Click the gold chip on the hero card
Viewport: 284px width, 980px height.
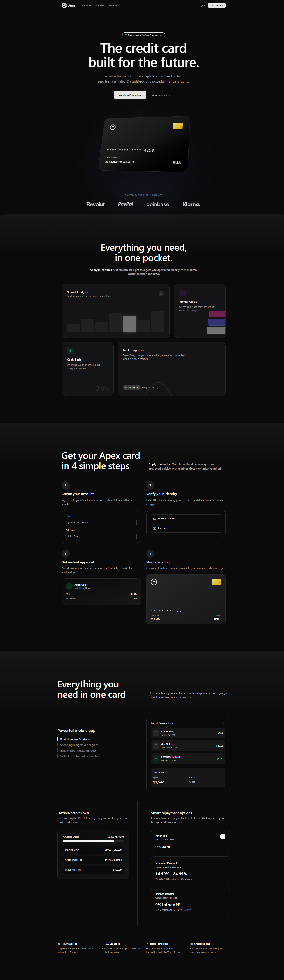(x=178, y=126)
